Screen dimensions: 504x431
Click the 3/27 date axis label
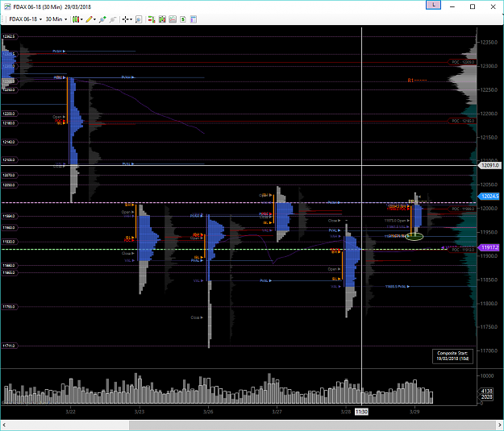277,412
